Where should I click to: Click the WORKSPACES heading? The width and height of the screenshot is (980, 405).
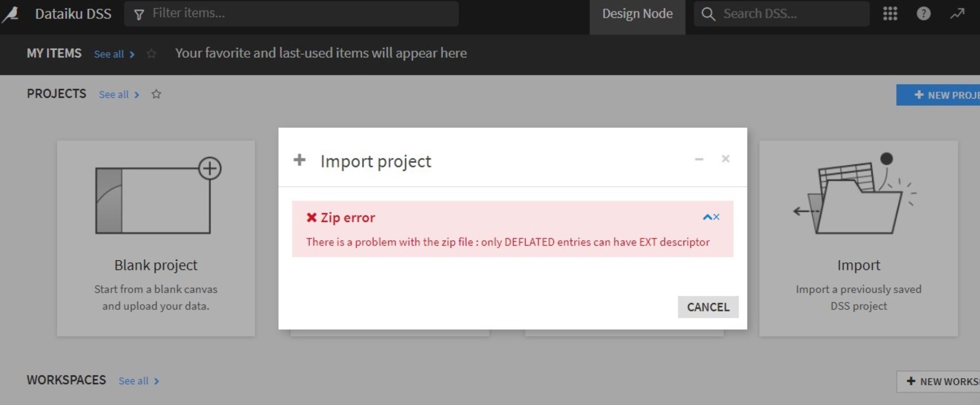[66, 380]
